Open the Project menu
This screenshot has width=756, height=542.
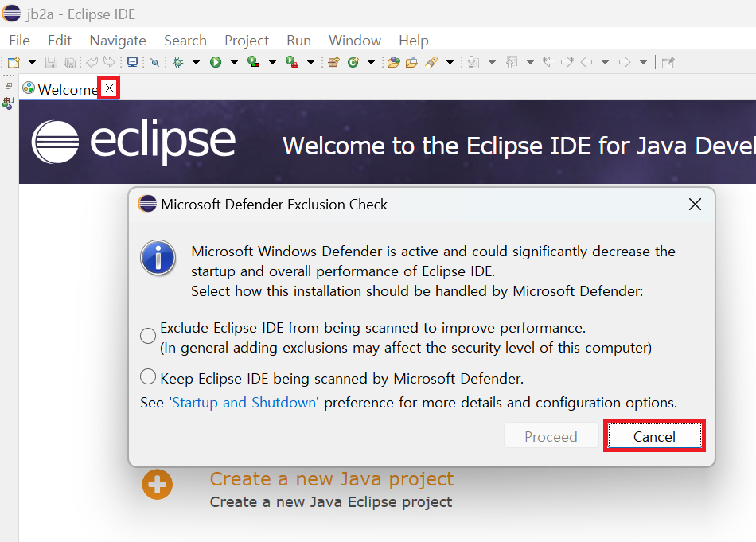coord(247,41)
